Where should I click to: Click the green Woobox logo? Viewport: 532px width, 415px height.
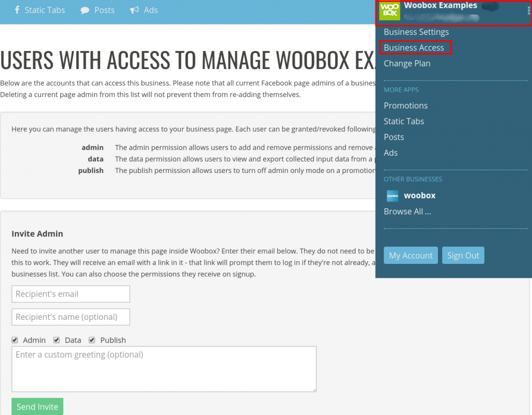coord(389,11)
